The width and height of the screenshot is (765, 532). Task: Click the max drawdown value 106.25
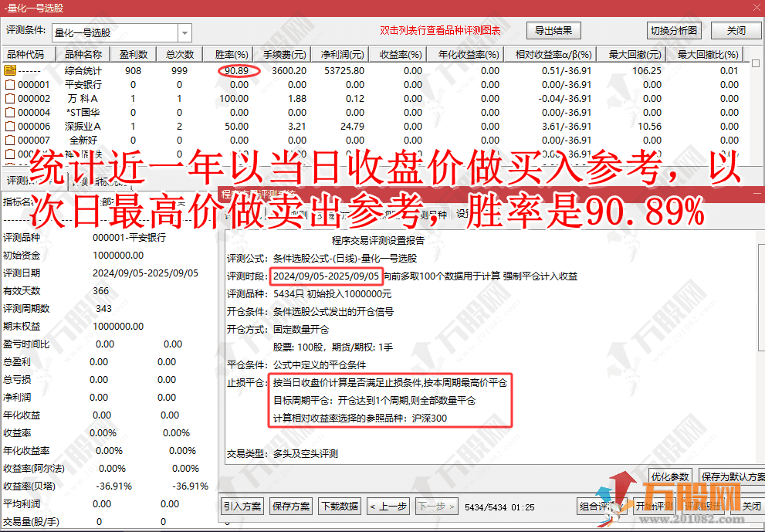647,71
